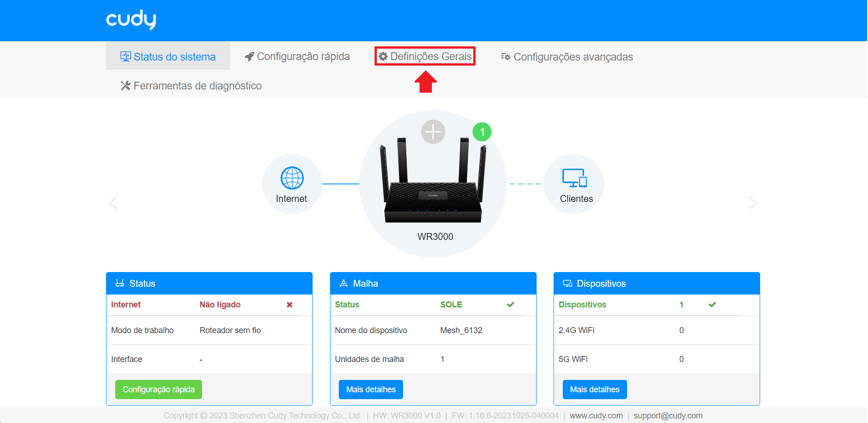Click the red X next to Não ligado
Screen dimensions: 868x423
pyautogui.click(x=290, y=305)
